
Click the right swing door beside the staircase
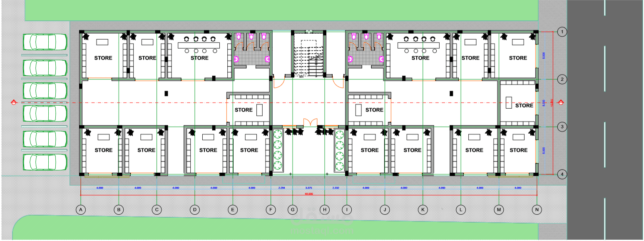coord(339,82)
